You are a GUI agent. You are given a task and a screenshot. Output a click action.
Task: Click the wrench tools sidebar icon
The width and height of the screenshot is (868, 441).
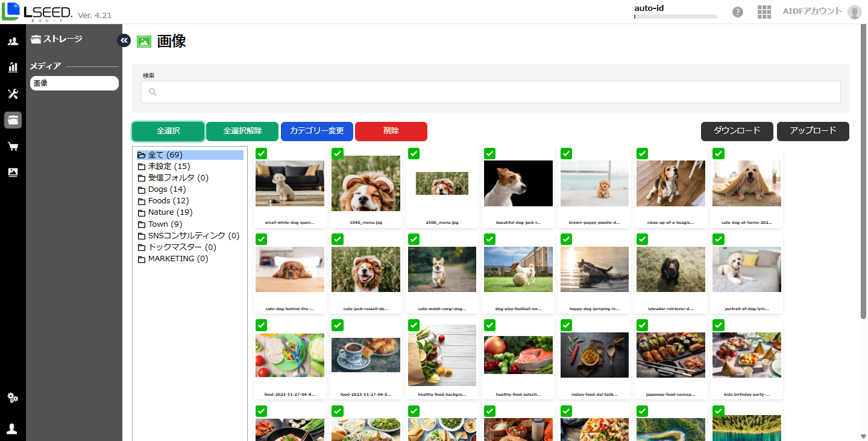(x=13, y=94)
